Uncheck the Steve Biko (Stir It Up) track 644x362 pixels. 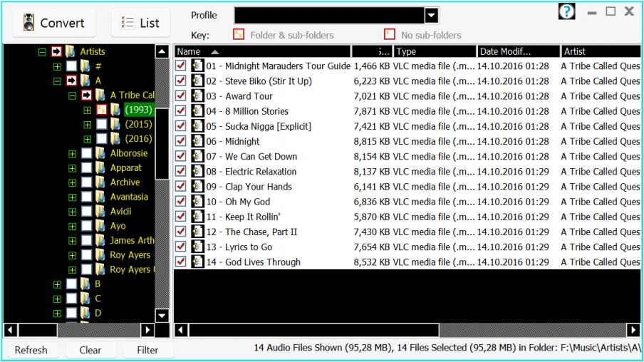(x=181, y=81)
